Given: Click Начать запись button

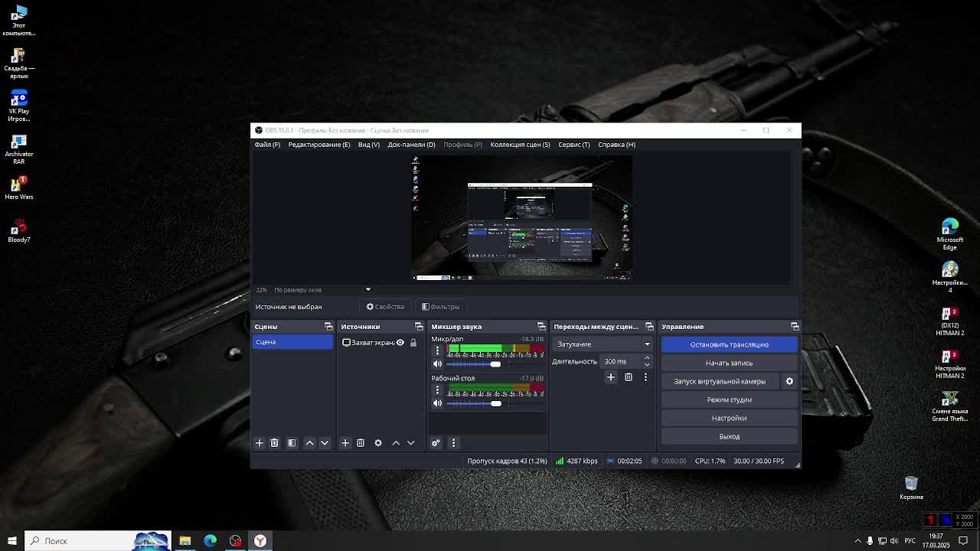Looking at the screenshot, I should tap(729, 363).
